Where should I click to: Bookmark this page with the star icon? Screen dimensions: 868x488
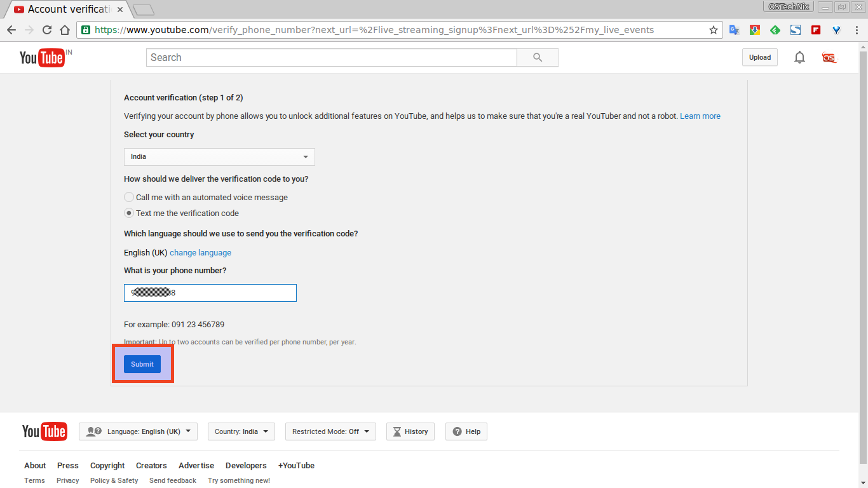[713, 30]
